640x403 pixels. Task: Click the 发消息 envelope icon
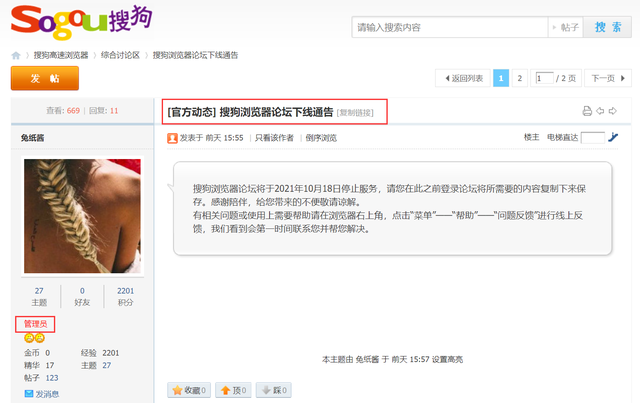click(x=29, y=394)
